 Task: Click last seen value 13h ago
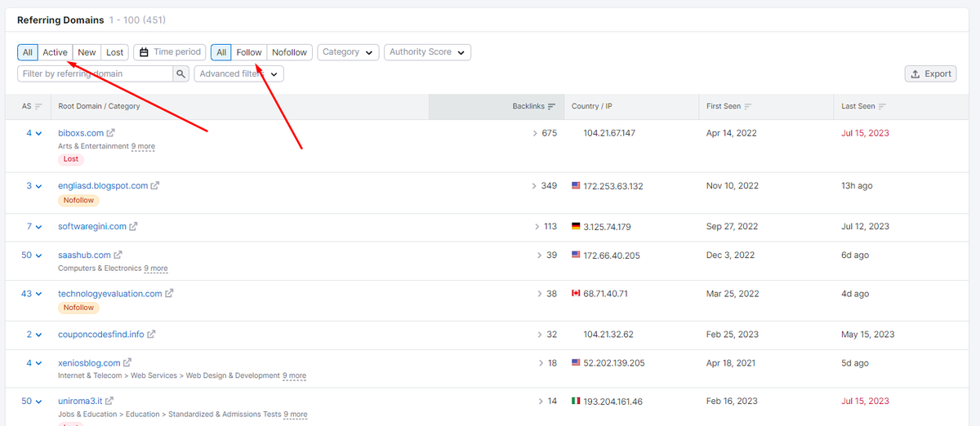pyautogui.click(x=857, y=186)
